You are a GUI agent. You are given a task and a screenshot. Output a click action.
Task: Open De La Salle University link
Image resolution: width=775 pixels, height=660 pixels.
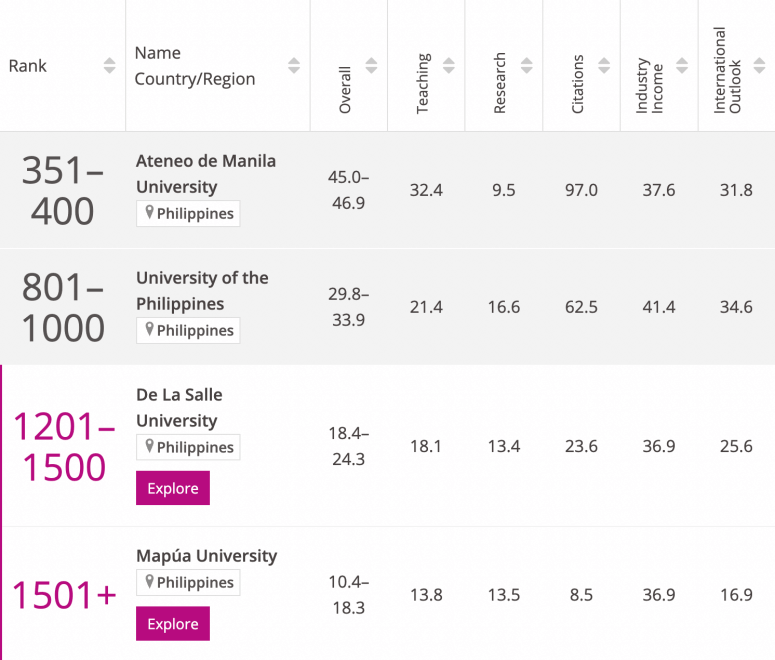pos(179,407)
